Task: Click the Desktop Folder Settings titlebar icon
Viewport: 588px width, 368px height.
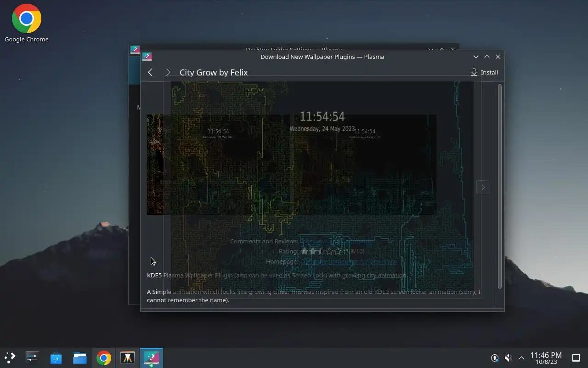Action: point(135,49)
